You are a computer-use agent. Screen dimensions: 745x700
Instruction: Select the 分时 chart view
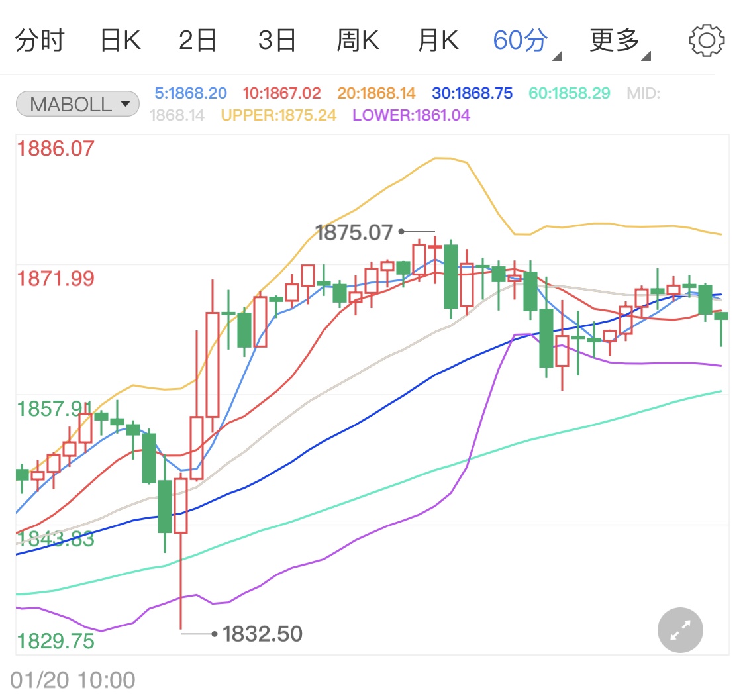tap(40, 40)
